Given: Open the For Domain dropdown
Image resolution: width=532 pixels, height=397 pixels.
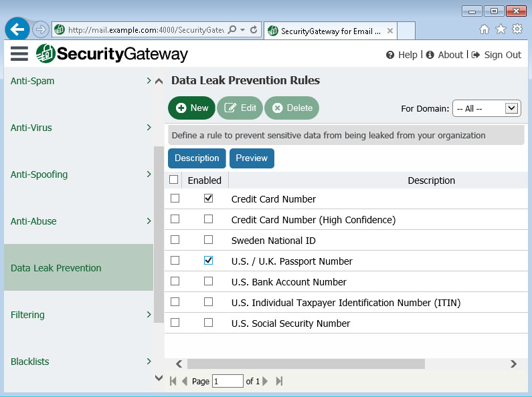Looking at the screenshot, I should (x=486, y=108).
